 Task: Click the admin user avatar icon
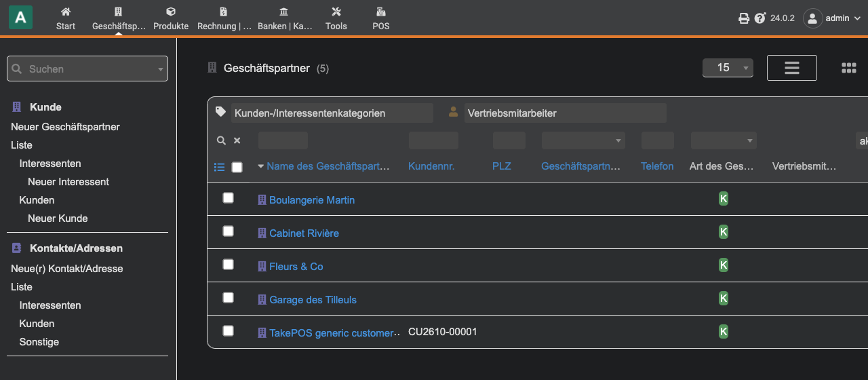coord(812,18)
